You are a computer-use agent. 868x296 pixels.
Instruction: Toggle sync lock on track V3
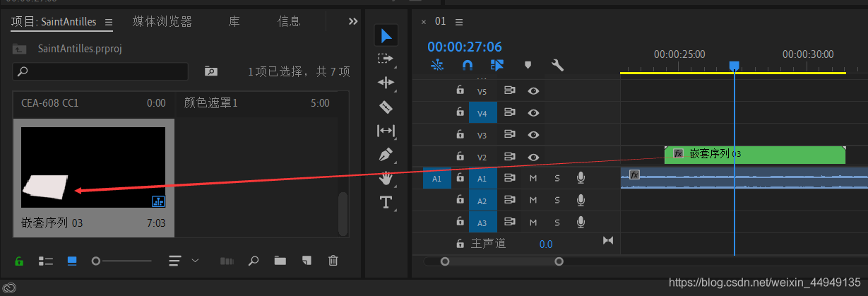pos(509,134)
